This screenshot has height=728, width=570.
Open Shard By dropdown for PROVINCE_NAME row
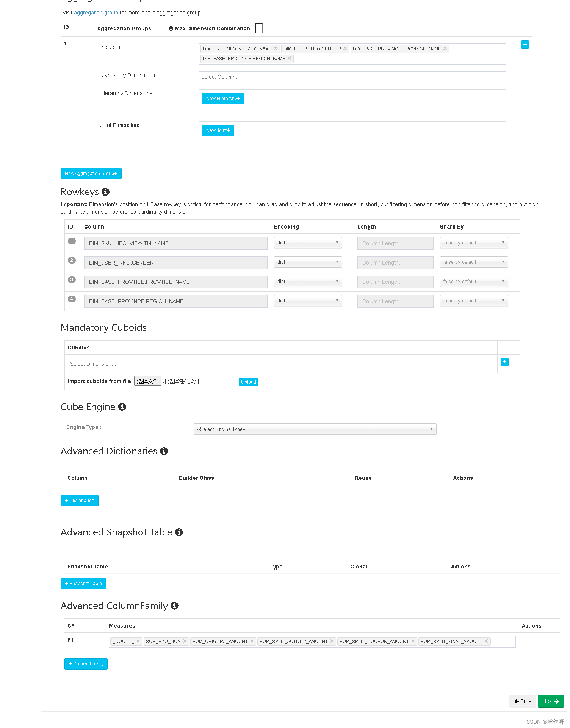pyautogui.click(x=474, y=281)
